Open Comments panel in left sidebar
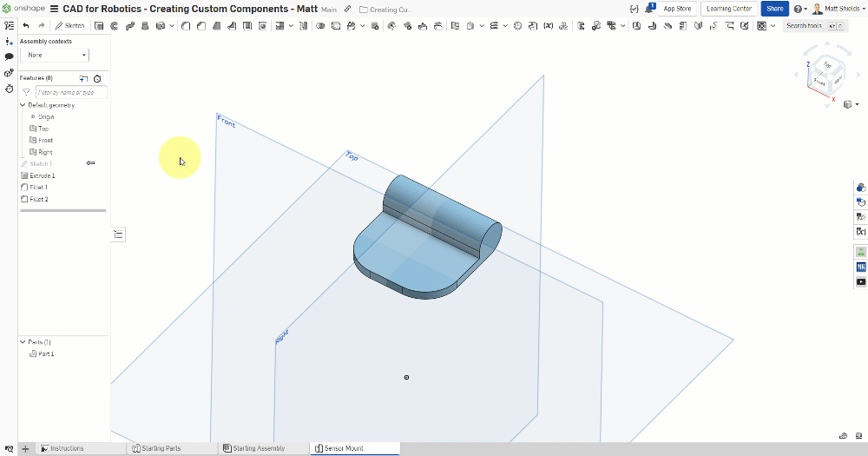This screenshot has height=456, width=868. click(9, 56)
